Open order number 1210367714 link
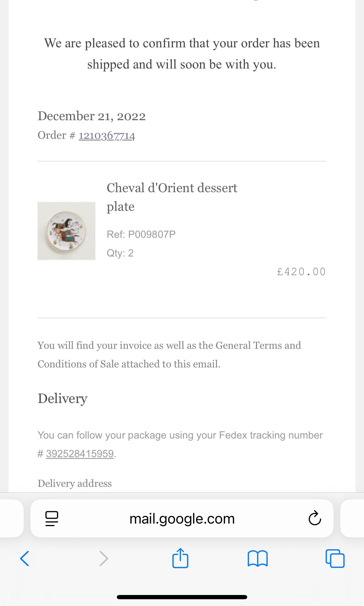This screenshot has height=606, width=364. point(107,135)
